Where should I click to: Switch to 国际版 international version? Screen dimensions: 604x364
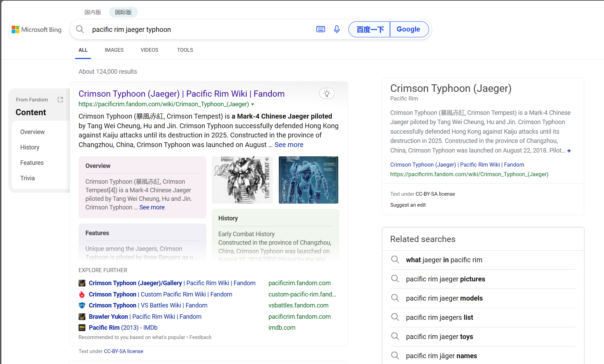coord(123,12)
